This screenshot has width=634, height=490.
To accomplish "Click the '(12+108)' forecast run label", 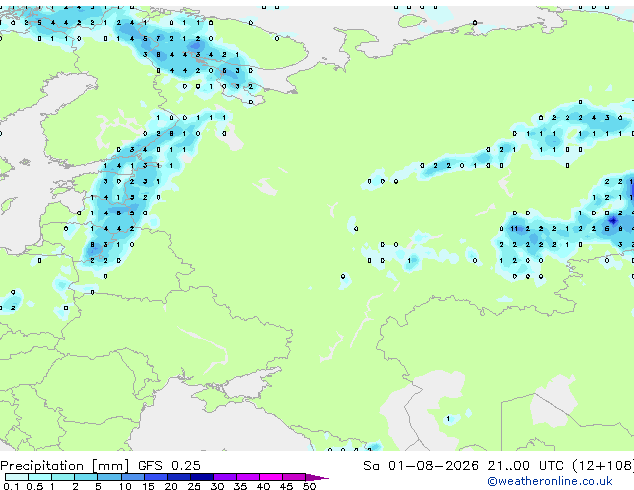I will 603,466.
